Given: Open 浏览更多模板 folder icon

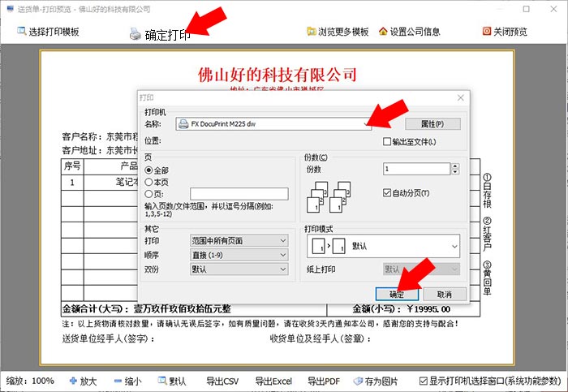Looking at the screenshot, I should pos(311,32).
